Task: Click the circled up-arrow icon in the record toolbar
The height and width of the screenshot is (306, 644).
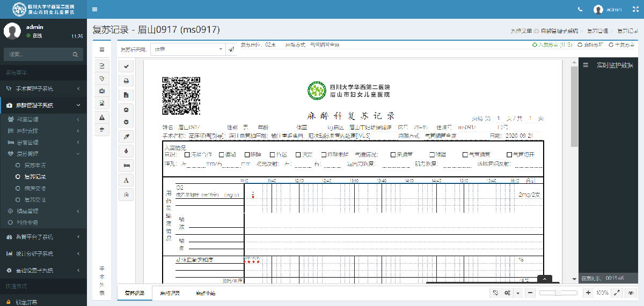Action: (x=126, y=110)
